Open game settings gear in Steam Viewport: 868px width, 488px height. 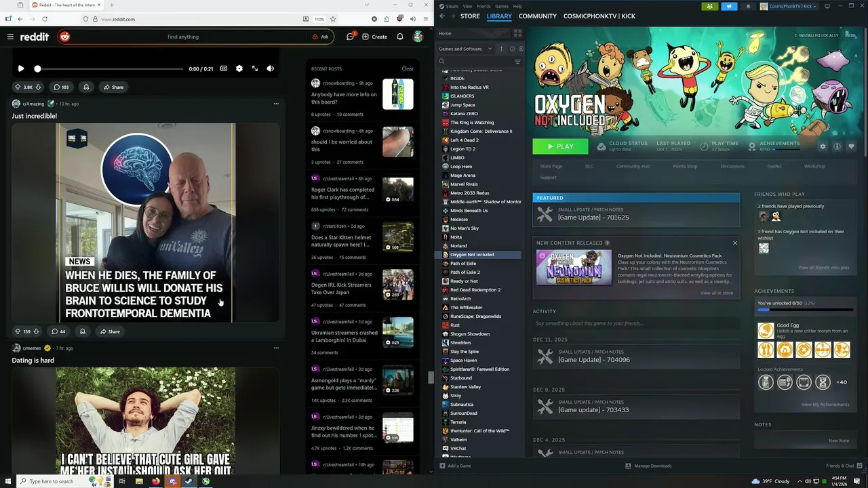point(823,146)
